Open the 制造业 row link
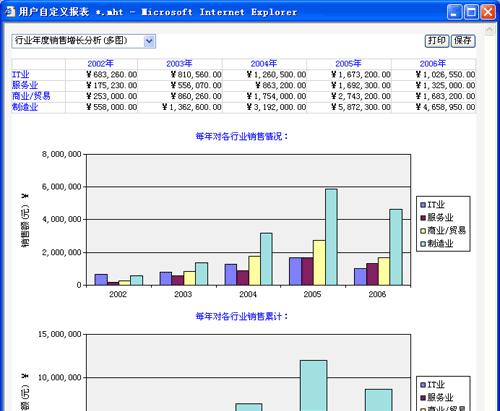The height and width of the screenshot is (411, 500). point(25,107)
